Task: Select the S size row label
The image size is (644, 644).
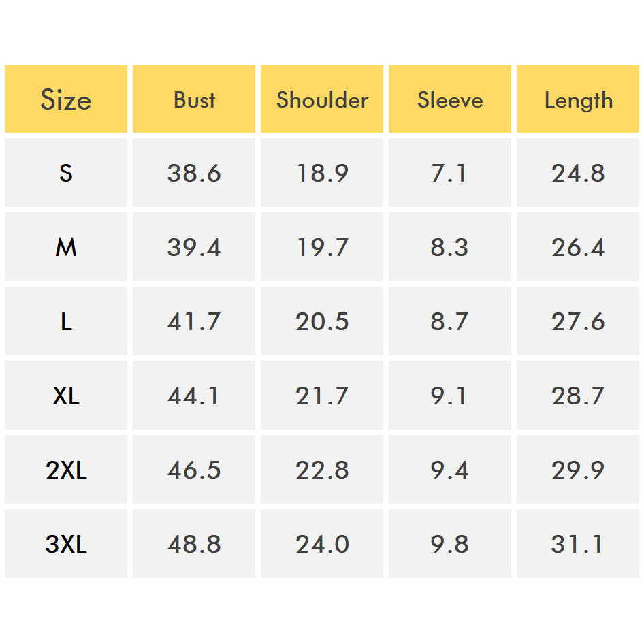Action: 66,173
